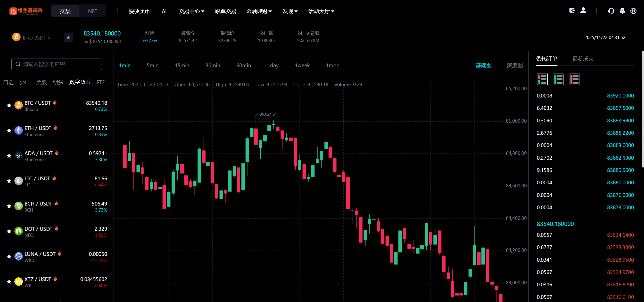Click the market search input field
This screenshot has height=302, width=644.
57,64
